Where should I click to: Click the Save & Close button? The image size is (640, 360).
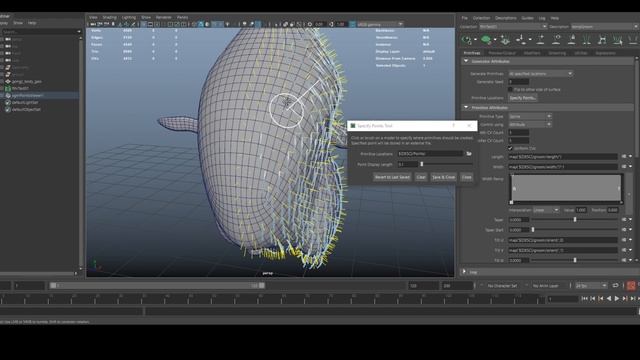coord(444,177)
